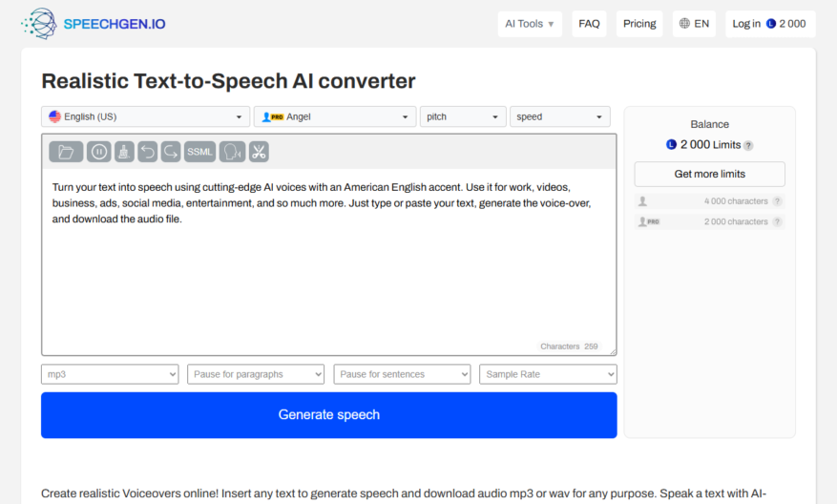Open the mp3 format dropdown
This screenshot has height=504, width=837.
[110, 374]
